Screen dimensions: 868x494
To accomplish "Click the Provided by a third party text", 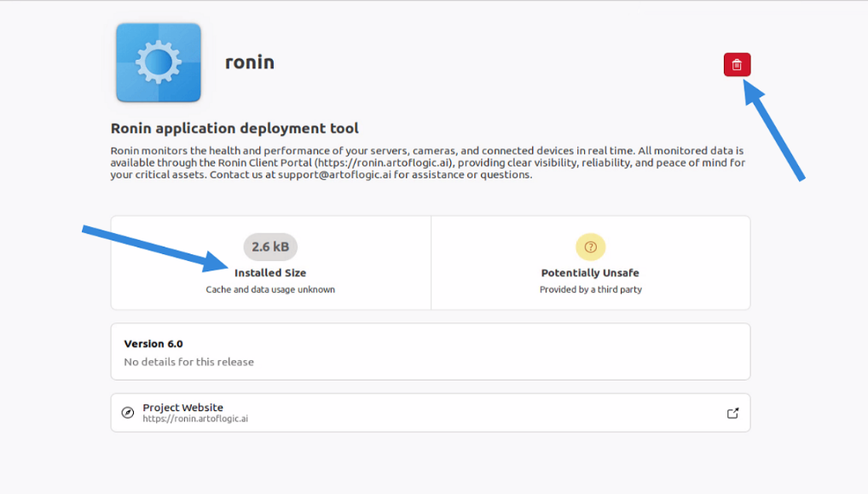I will [590, 290].
